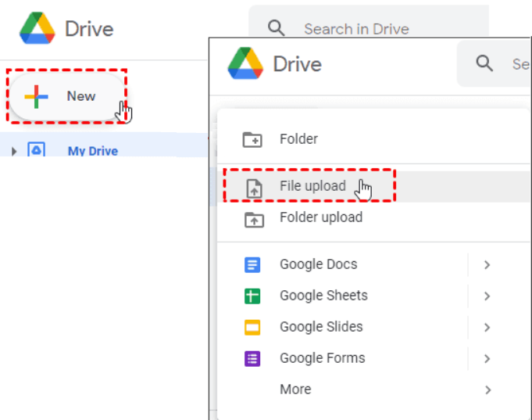The width and height of the screenshot is (532, 420).
Task: Click the search magnifier icon in overlay window
Action: [x=484, y=63]
